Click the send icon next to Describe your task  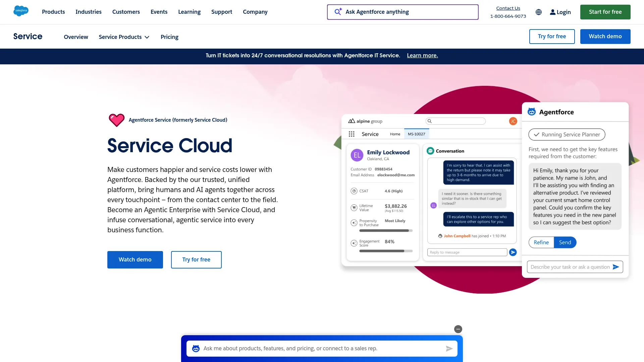[616, 267]
